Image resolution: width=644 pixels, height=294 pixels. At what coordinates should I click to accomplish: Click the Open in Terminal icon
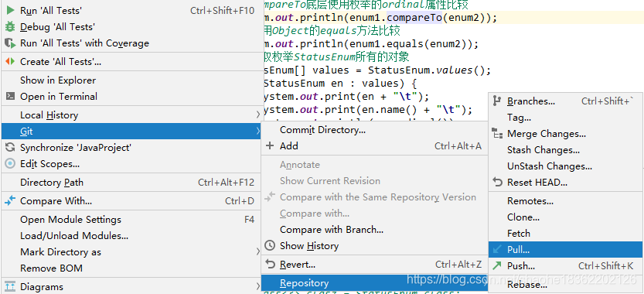[x=10, y=97]
